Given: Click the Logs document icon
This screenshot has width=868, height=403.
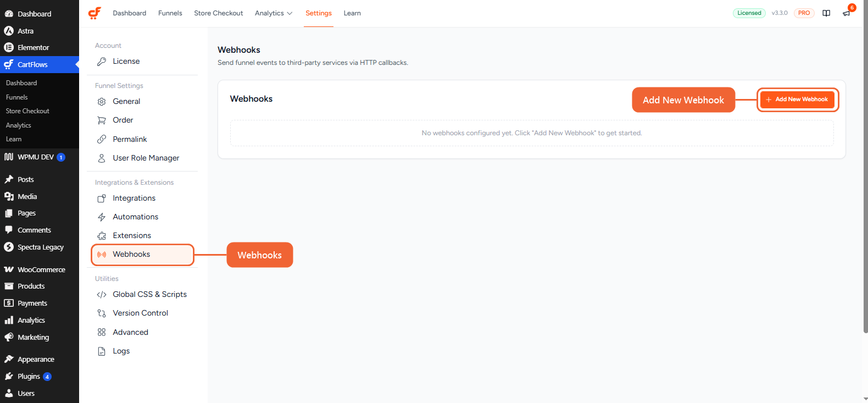Looking at the screenshot, I should pos(102,351).
